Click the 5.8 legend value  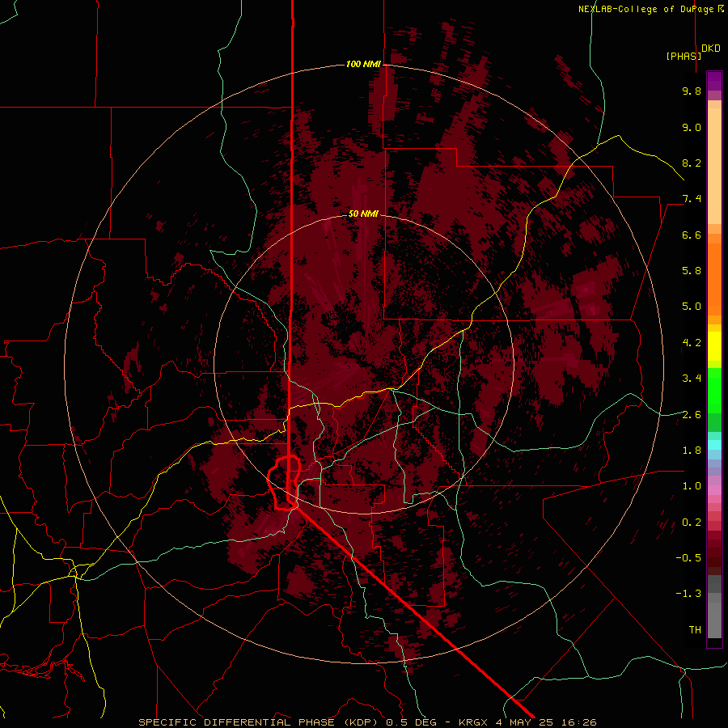[x=692, y=271]
